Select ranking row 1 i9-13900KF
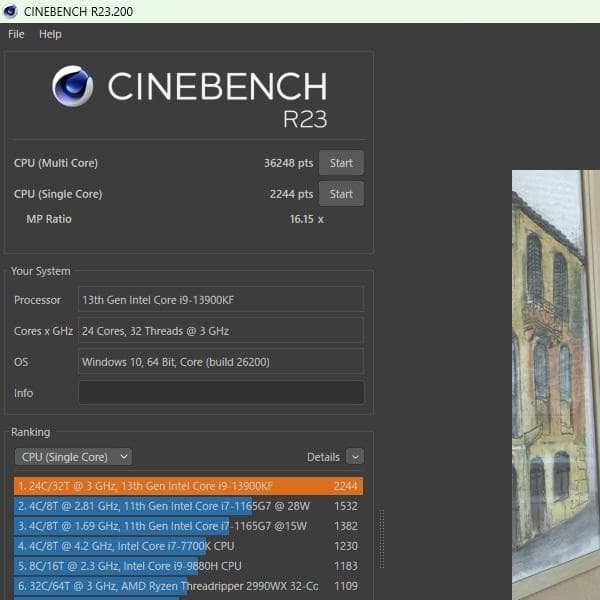The image size is (600, 600). coord(188,486)
